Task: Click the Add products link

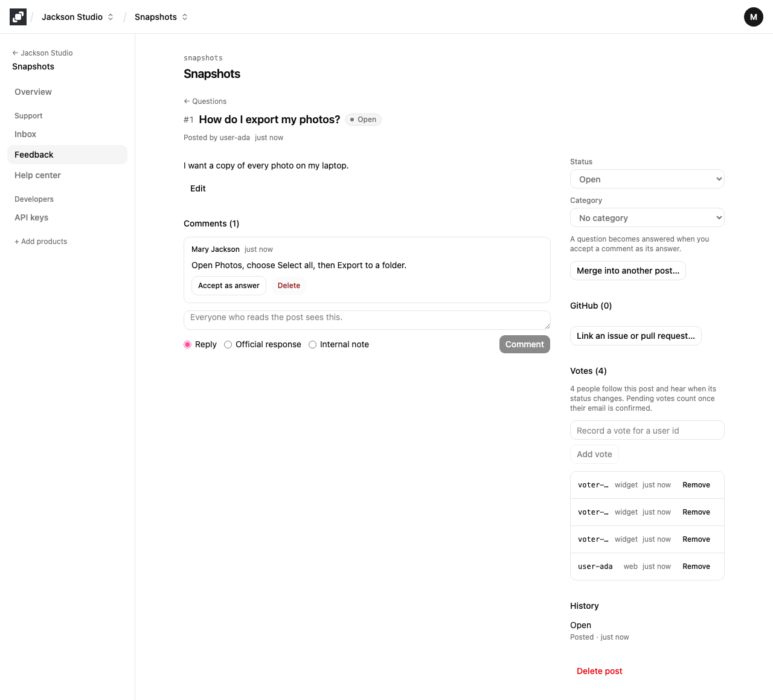Action: [40, 242]
